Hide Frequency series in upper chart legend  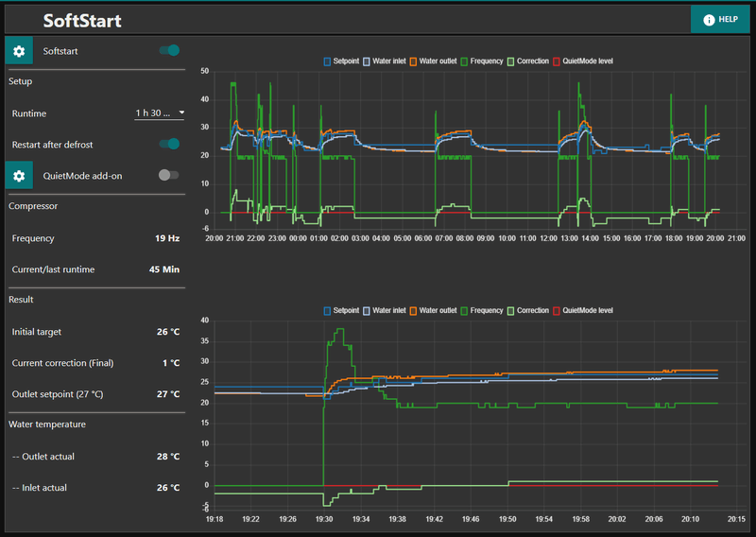[x=482, y=61]
